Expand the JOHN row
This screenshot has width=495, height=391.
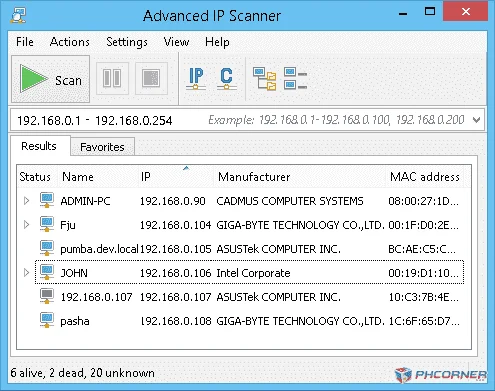tap(26, 273)
